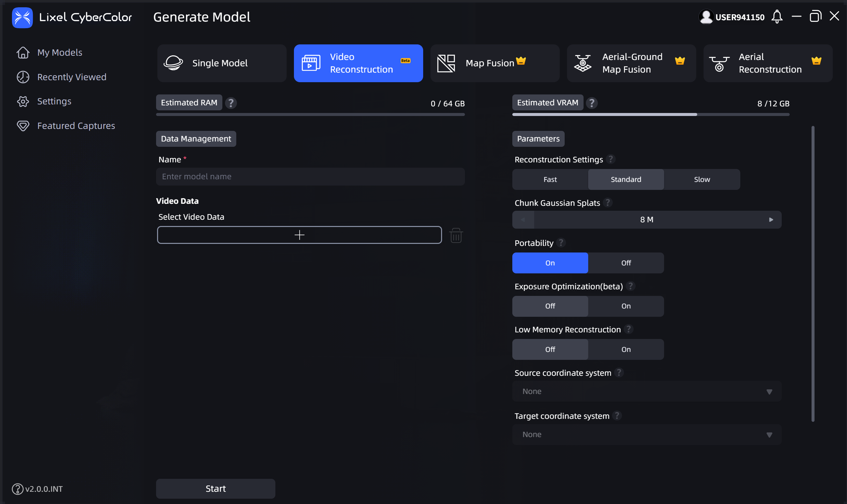
Task: Click the user avatar icon
Action: 706,17
